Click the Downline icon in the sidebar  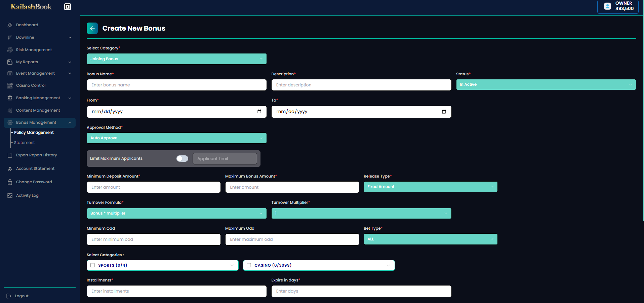(x=10, y=37)
